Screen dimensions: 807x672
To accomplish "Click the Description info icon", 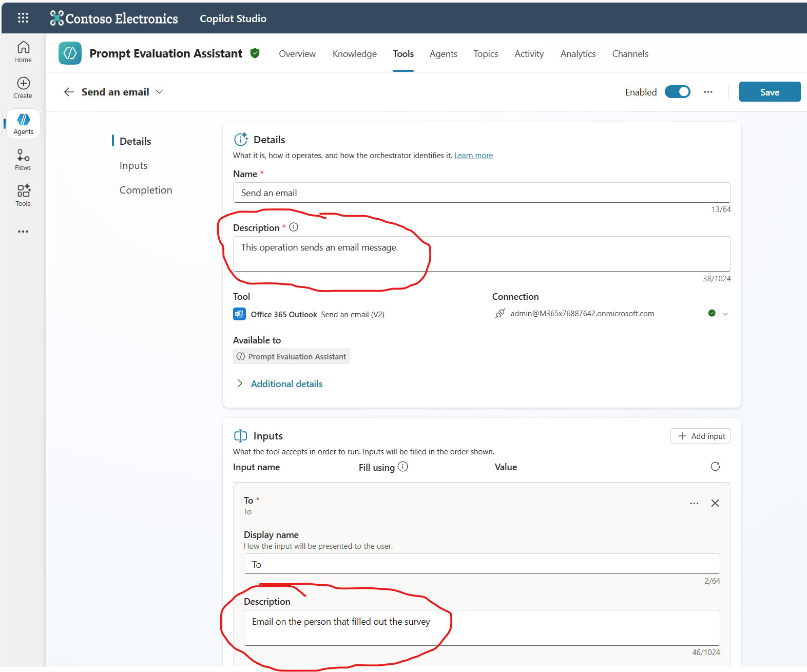I will coord(294,227).
